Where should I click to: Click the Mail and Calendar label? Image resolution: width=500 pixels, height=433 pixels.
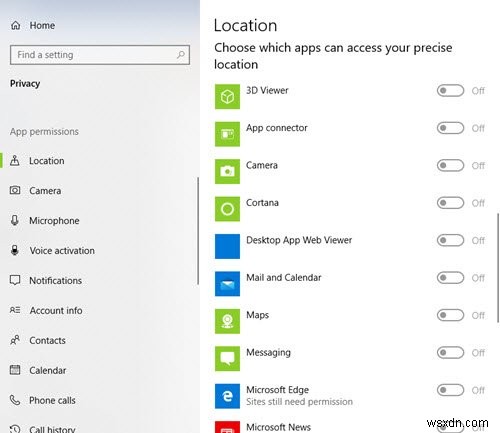[x=284, y=277]
